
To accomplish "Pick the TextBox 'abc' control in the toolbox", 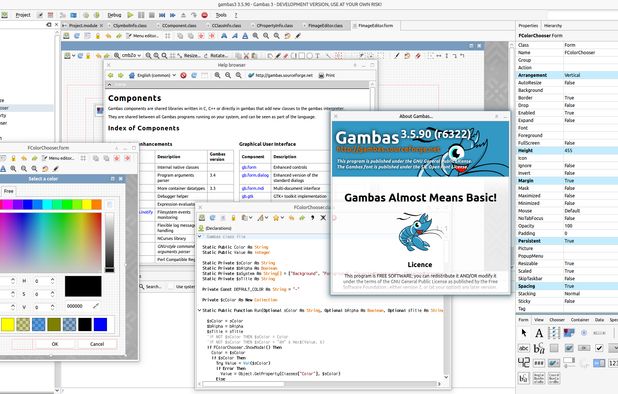I will [x=524, y=348].
